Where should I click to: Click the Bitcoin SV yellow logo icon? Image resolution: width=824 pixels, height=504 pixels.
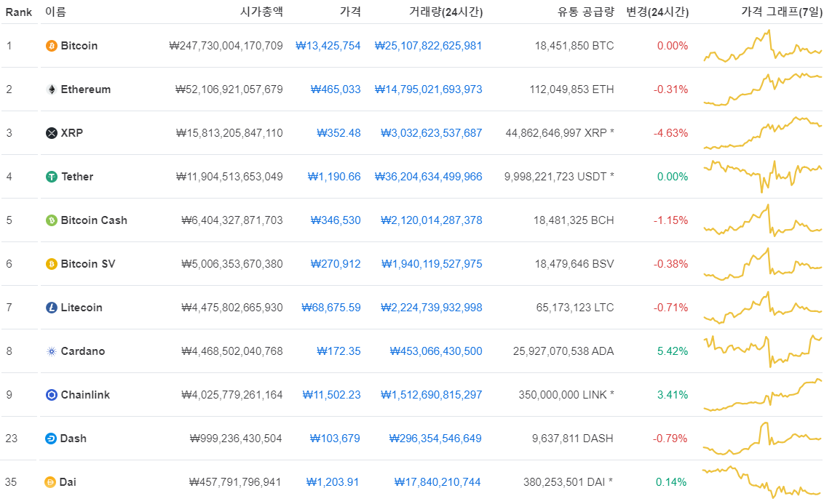click(52, 264)
